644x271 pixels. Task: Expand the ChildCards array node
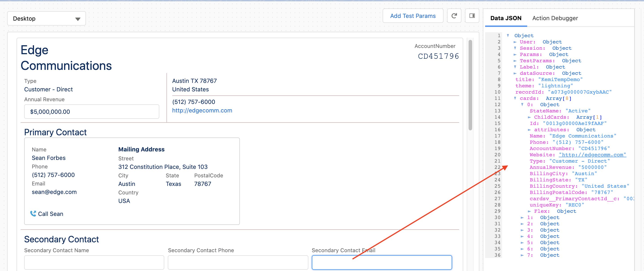click(x=529, y=117)
